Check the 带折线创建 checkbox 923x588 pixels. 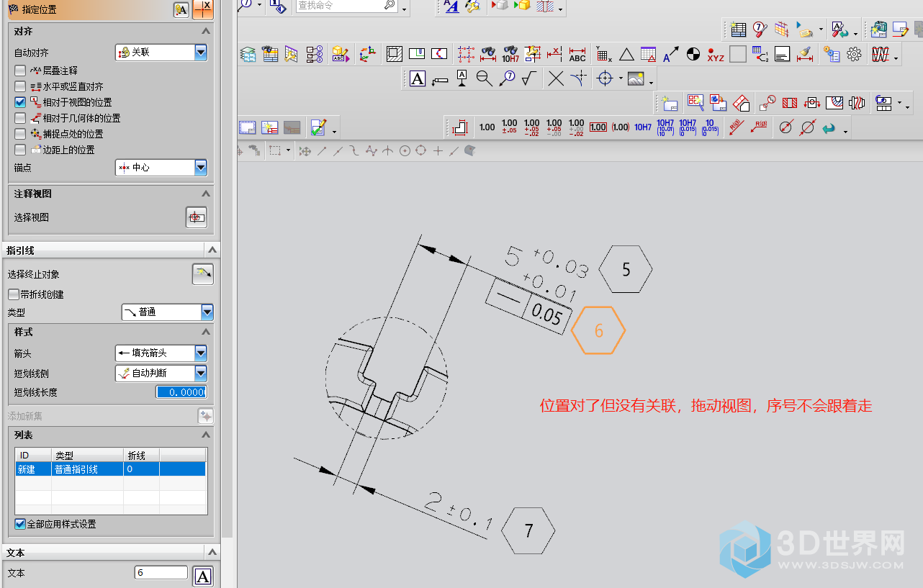(14, 294)
